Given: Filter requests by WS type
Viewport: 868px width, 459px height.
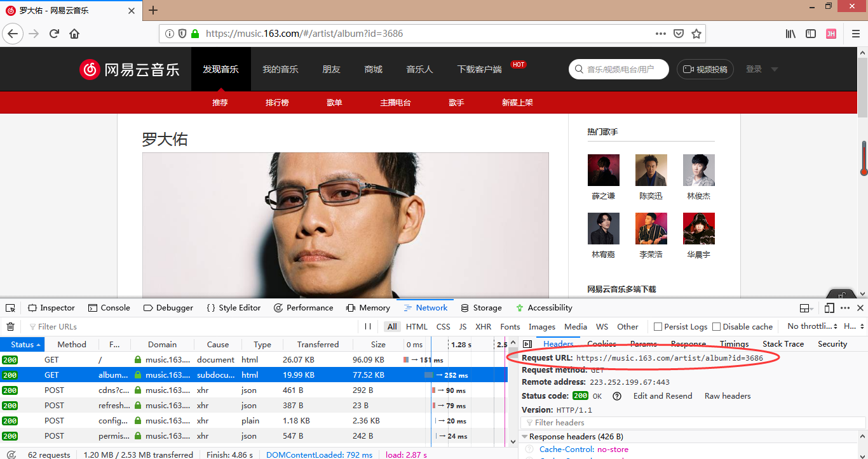Looking at the screenshot, I should click(602, 326).
